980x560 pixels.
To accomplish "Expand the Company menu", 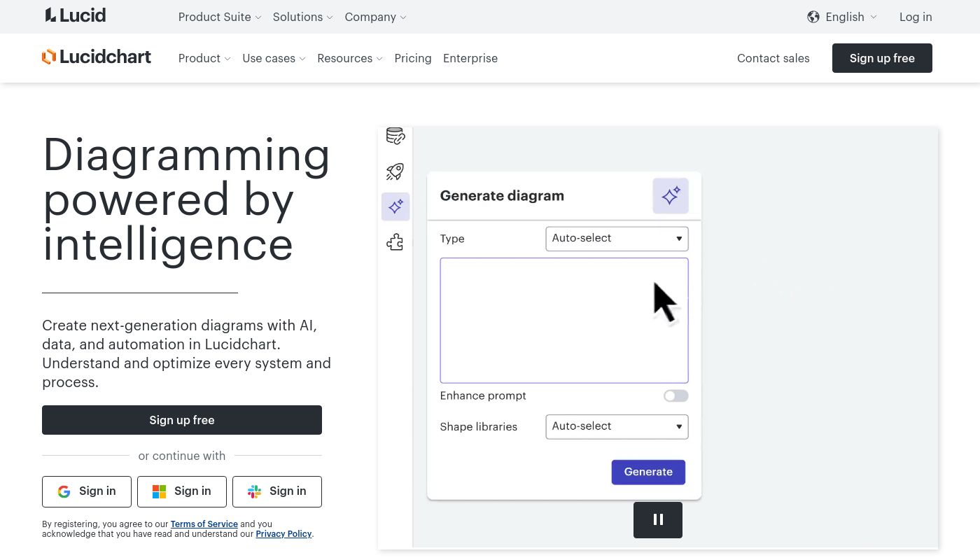I will point(375,17).
